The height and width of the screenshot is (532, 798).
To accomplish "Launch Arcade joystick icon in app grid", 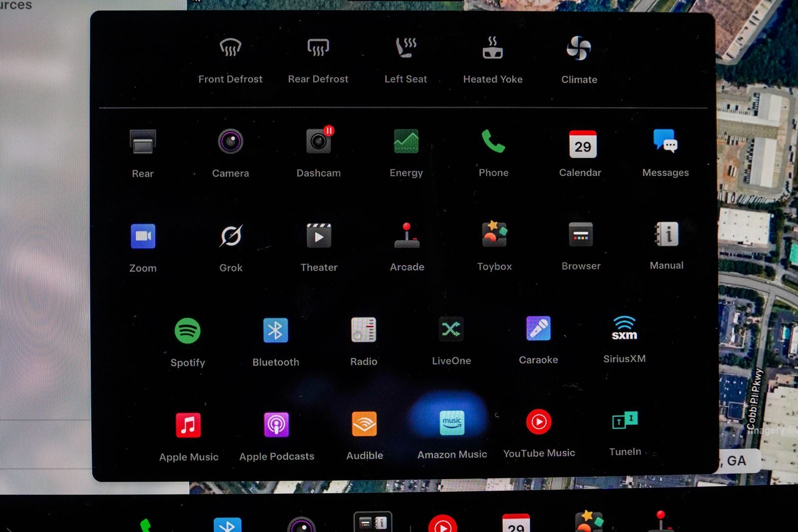I will 407,235.
